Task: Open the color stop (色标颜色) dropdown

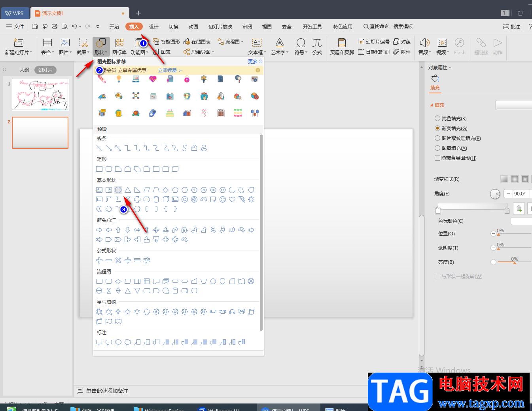Action: point(521,221)
